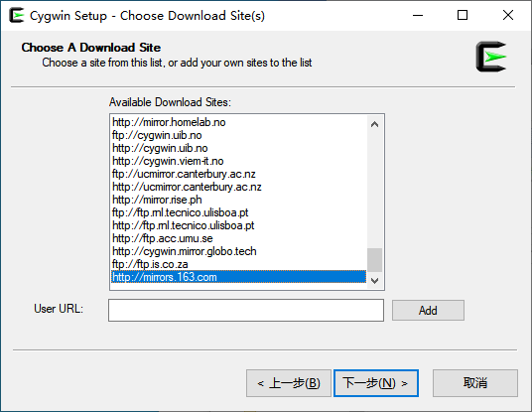Click the large Cygwin logo in header

(x=491, y=57)
